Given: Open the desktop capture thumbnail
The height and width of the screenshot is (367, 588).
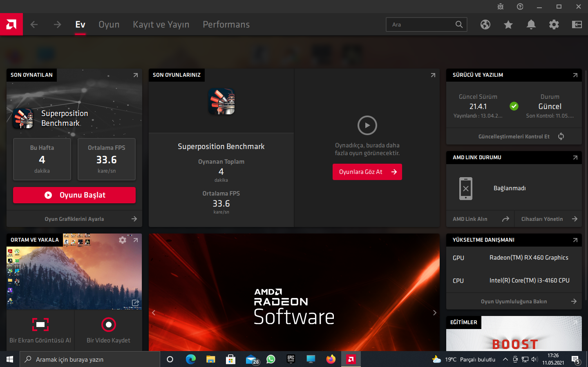Looking at the screenshot, I should pyautogui.click(x=74, y=271).
